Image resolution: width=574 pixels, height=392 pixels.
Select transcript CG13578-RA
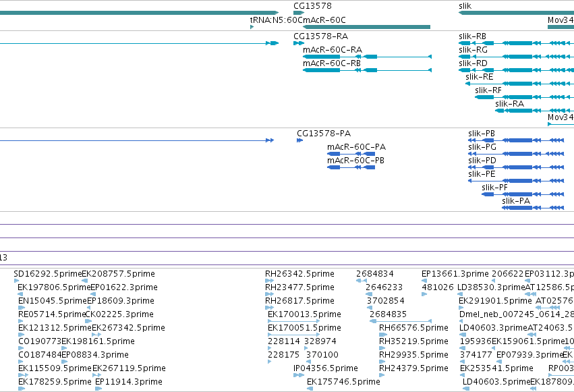coord(320,36)
